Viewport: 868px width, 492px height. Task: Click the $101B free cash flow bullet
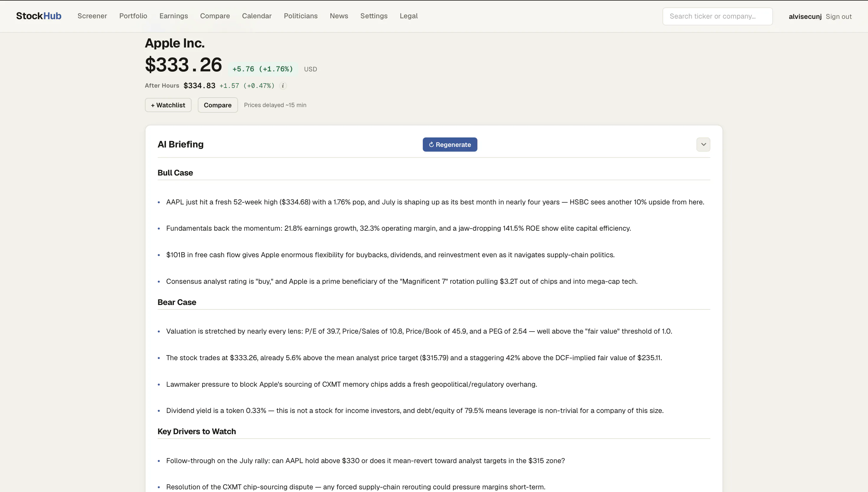[x=390, y=255]
